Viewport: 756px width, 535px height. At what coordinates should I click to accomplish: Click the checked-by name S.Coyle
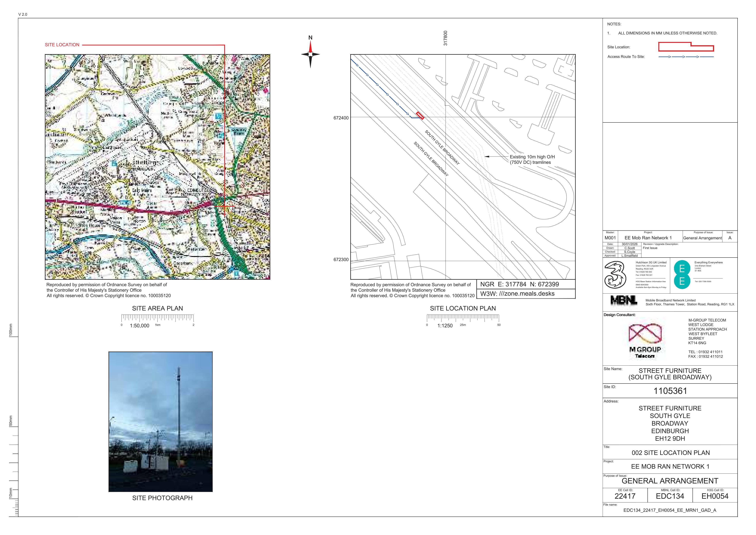pos(630,252)
